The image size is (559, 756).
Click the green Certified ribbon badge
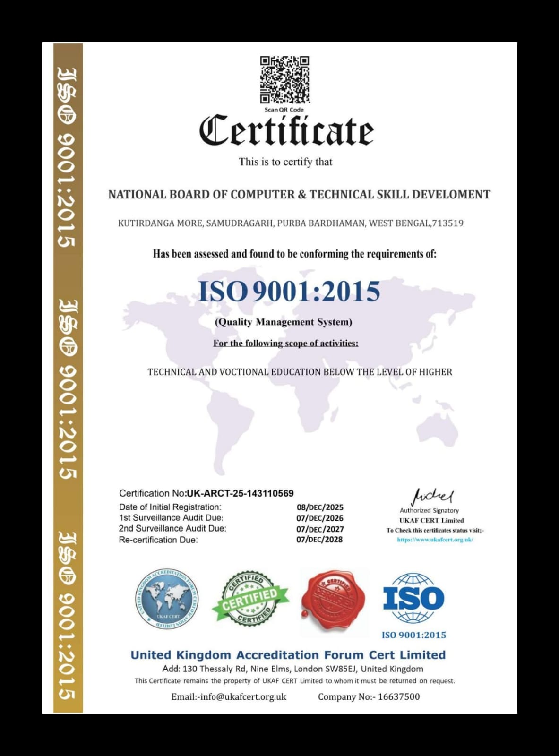[x=249, y=599]
